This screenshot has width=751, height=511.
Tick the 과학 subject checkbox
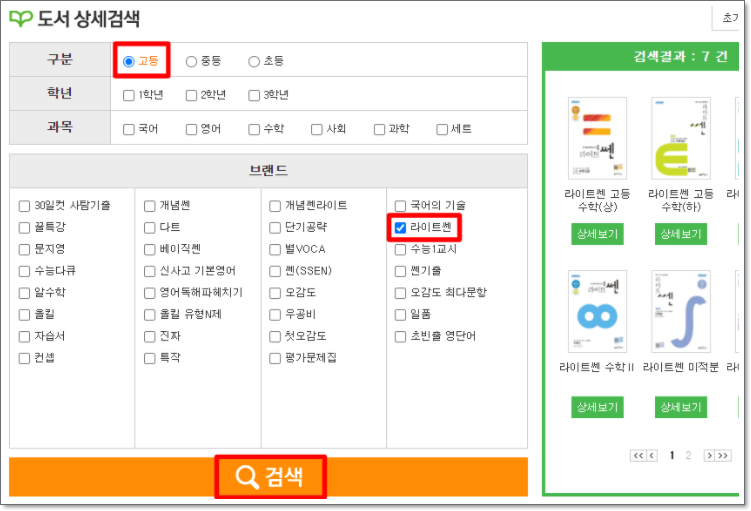pos(379,129)
